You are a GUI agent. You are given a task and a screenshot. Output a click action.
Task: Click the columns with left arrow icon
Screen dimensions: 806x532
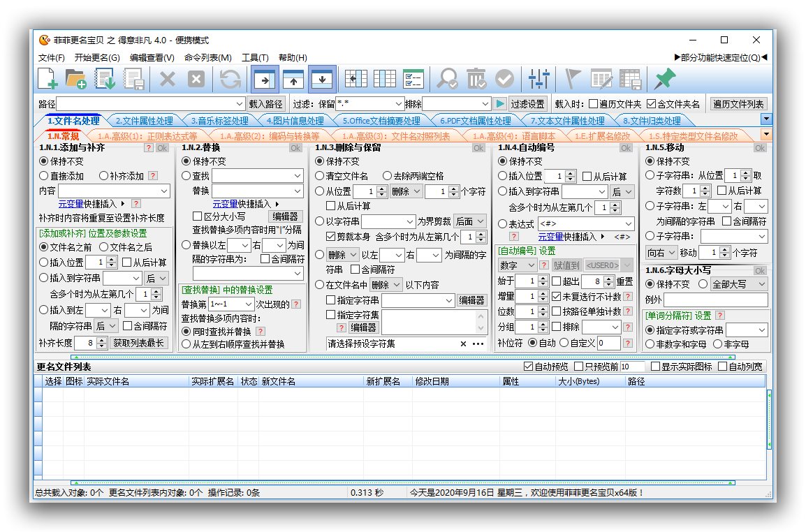coord(356,79)
